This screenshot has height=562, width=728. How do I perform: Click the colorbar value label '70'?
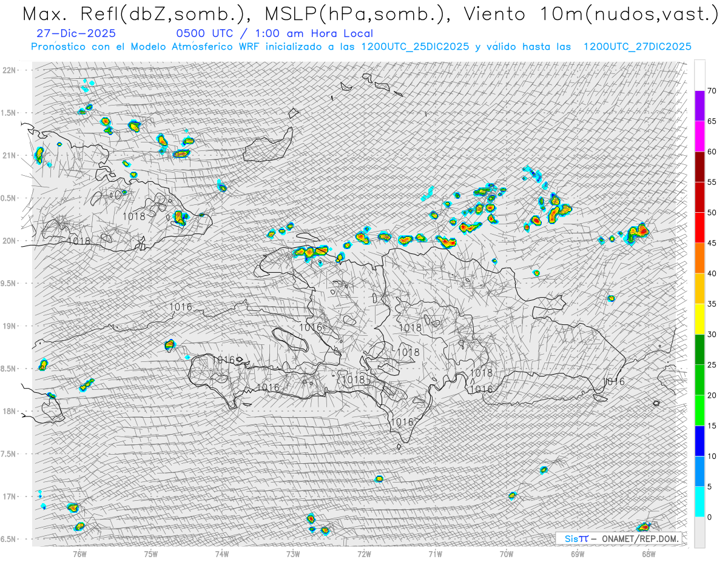[x=712, y=91]
